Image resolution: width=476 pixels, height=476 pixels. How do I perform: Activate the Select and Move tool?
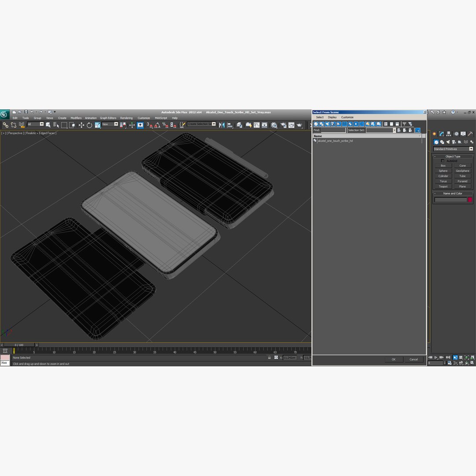pos(82,125)
